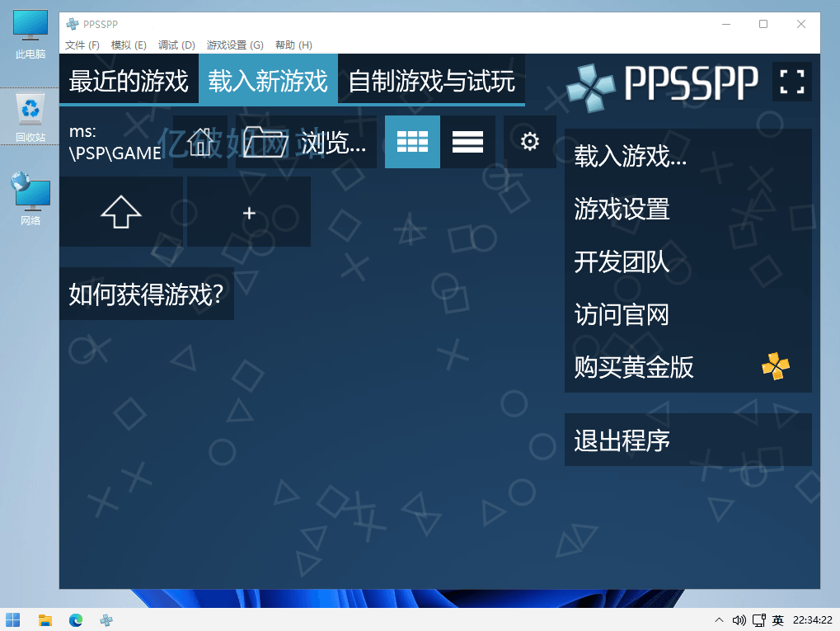Click 购买黄金版 button

click(687, 367)
